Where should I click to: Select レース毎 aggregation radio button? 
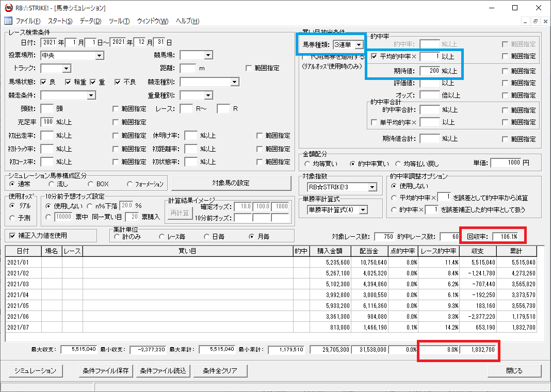pyautogui.click(x=161, y=237)
